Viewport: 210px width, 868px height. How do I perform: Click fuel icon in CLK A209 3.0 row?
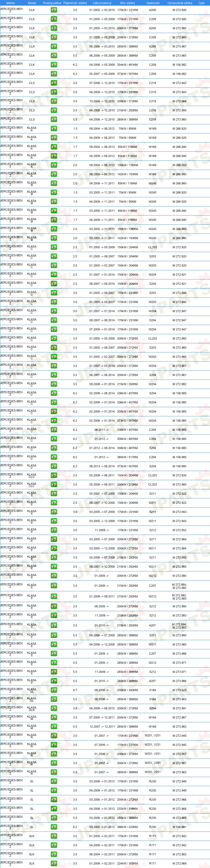(54, 10)
